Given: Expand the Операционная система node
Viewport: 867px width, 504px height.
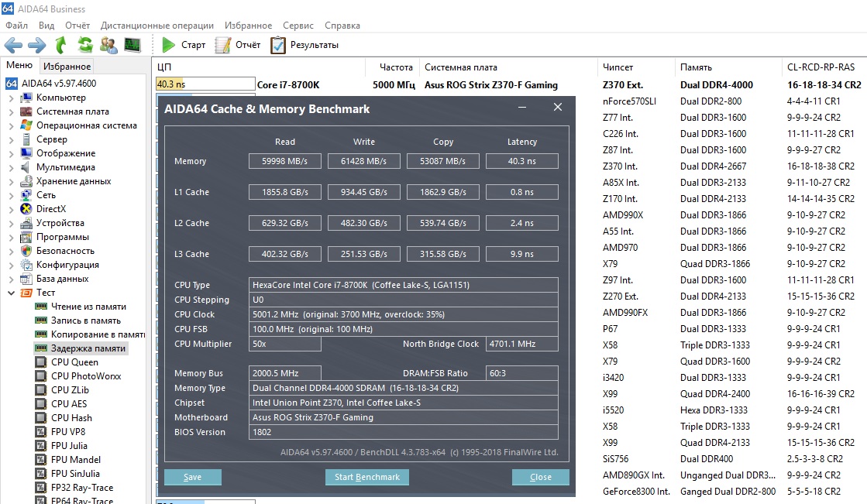Looking at the screenshot, I should pyautogui.click(x=11, y=125).
